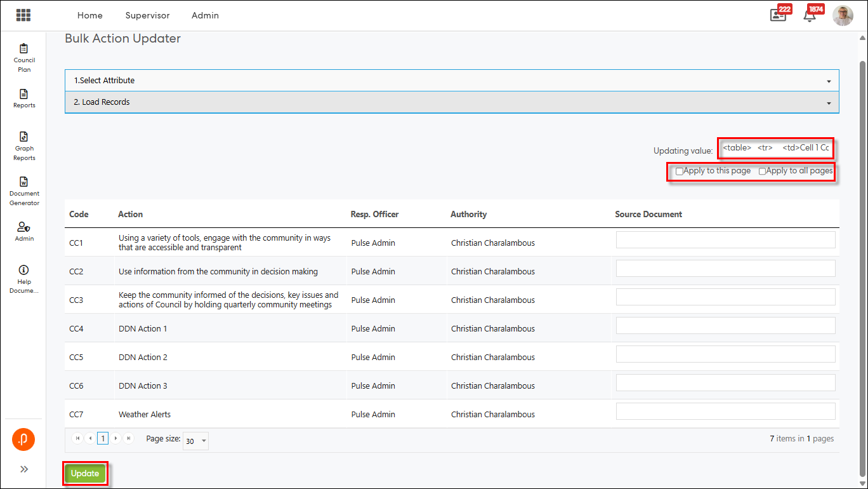Click the Source Document field for CC1
Viewport: 868px width, 489px height.
click(725, 240)
